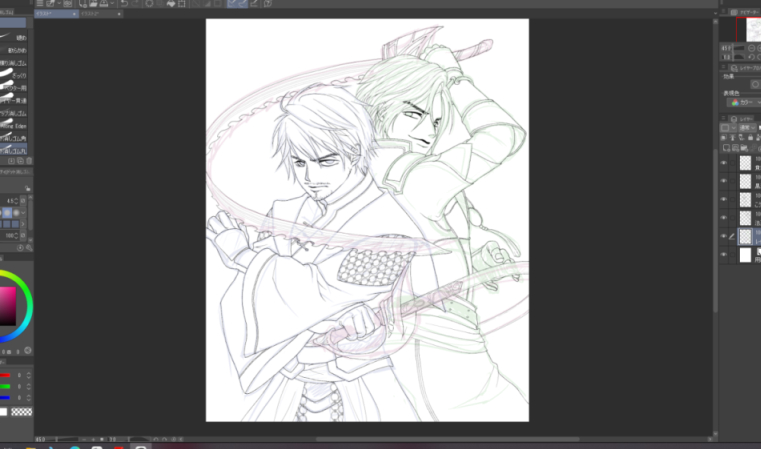
Task: Open the dropdown arrow beside the Save icon
Action: pos(113,3)
